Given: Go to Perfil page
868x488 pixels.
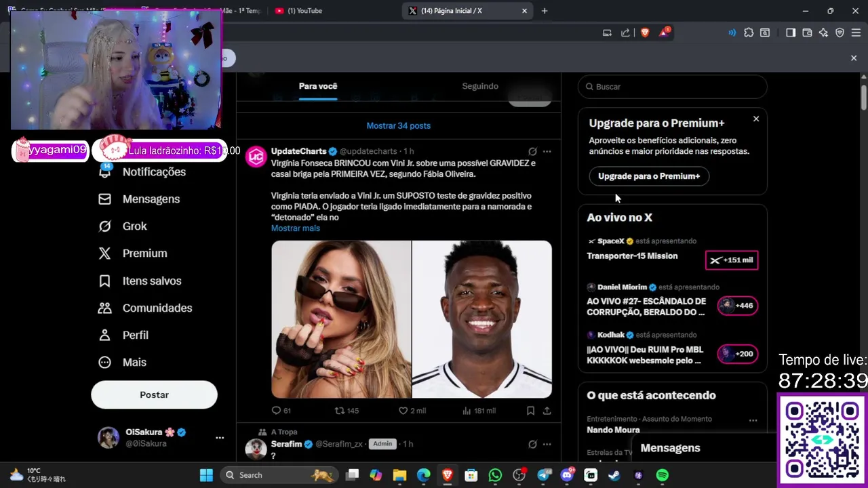Looking at the screenshot, I should click(x=123, y=335).
